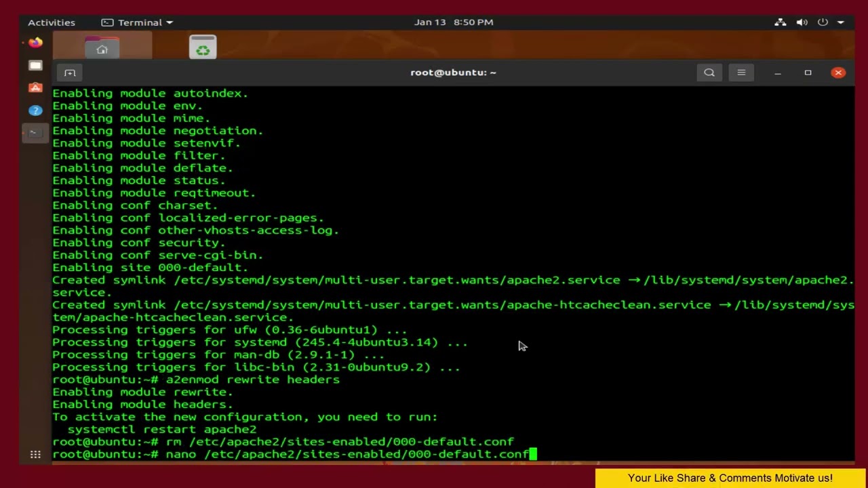Open the Activities overview
868x488 pixels.
coord(52,22)
